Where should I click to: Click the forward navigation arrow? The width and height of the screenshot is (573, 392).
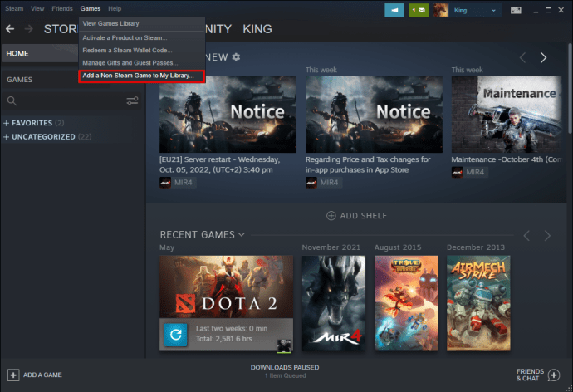pos(29,29)
